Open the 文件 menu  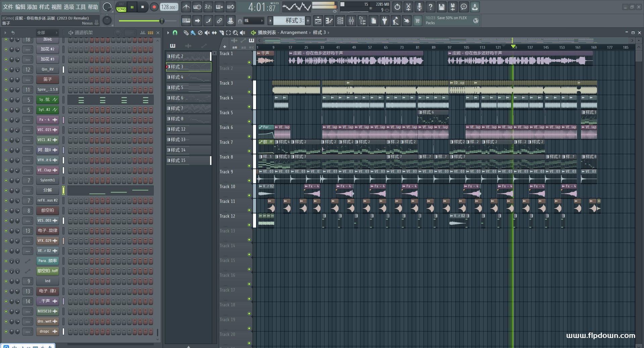pos(8,7)
